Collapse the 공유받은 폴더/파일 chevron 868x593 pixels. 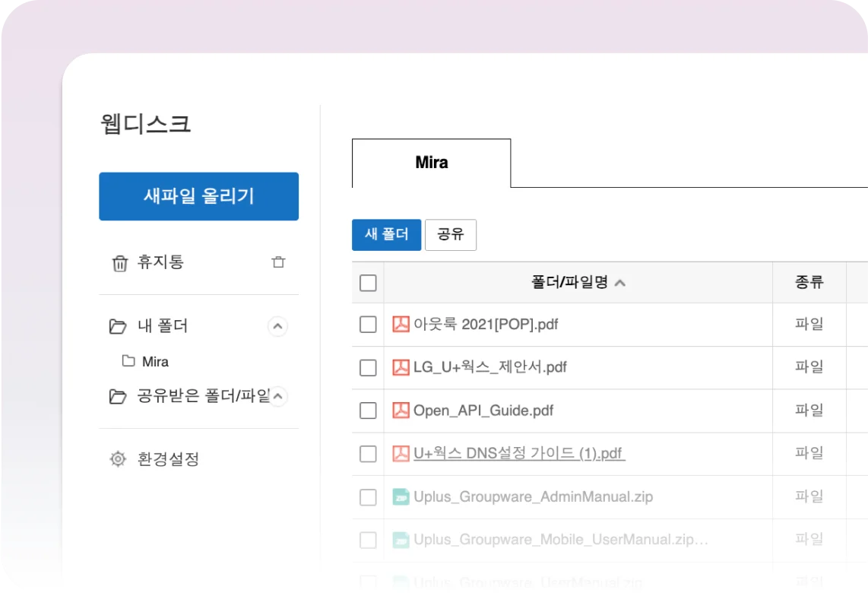[279, 396]
